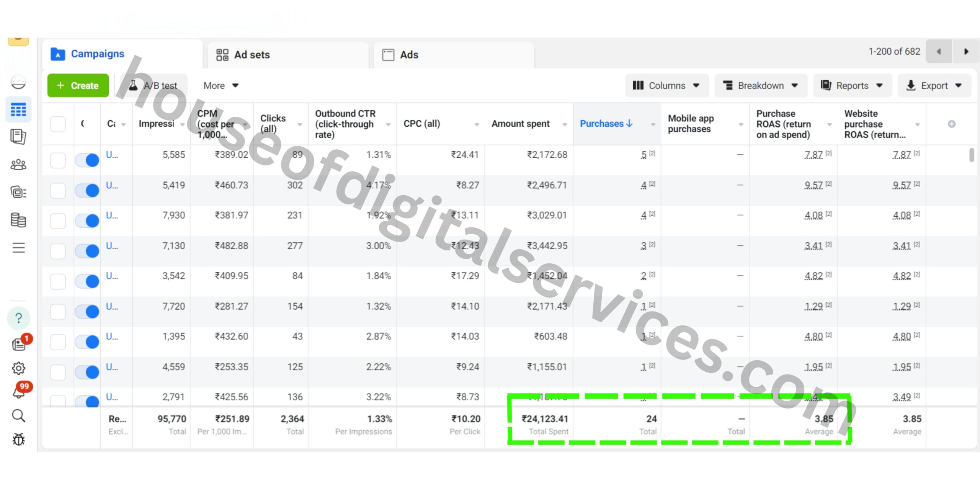Sort by the Purchases column header
This screenshot has width=980, height=490.
point(606,124)
